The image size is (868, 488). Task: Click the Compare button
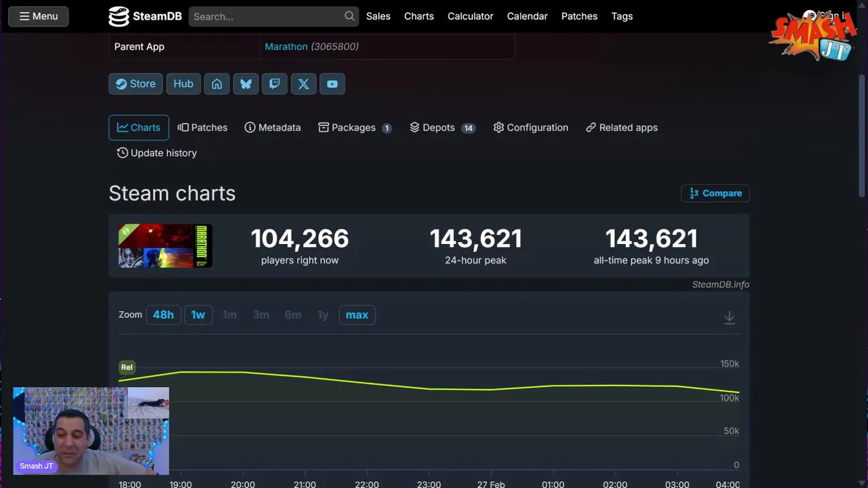point(715,193)
